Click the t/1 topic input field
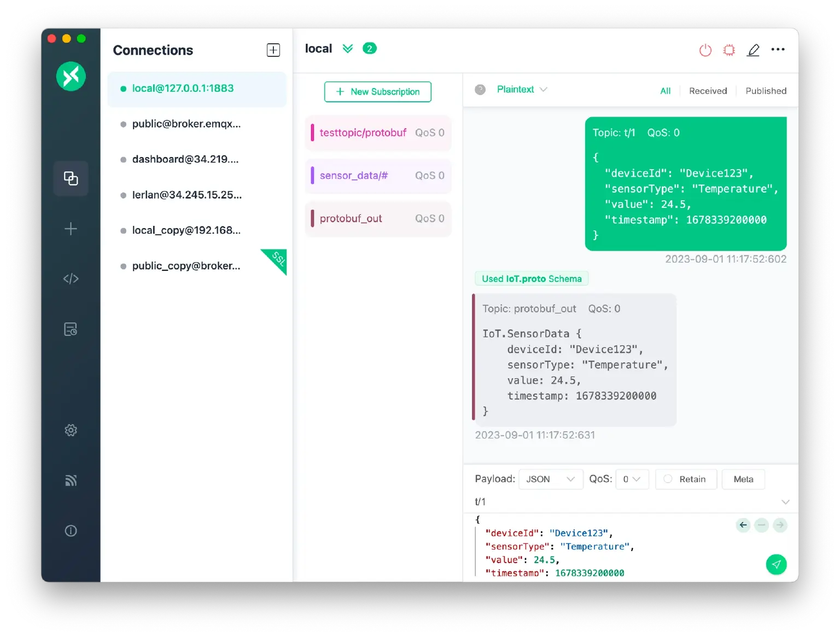 click(623, 502)
